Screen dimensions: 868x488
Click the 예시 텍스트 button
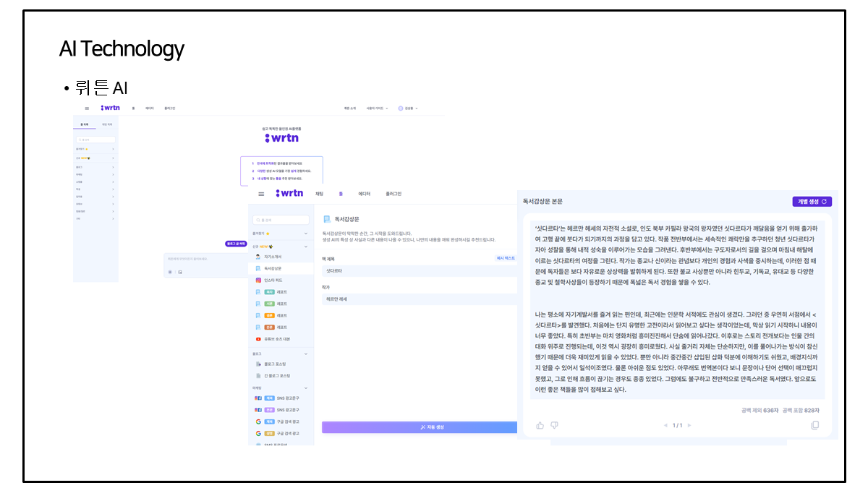pos(505,258)
